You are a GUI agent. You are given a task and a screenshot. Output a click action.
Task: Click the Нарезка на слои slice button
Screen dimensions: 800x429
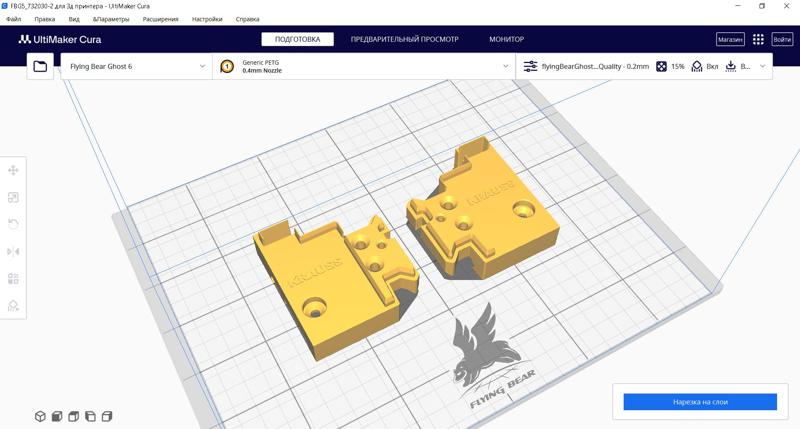700,402
